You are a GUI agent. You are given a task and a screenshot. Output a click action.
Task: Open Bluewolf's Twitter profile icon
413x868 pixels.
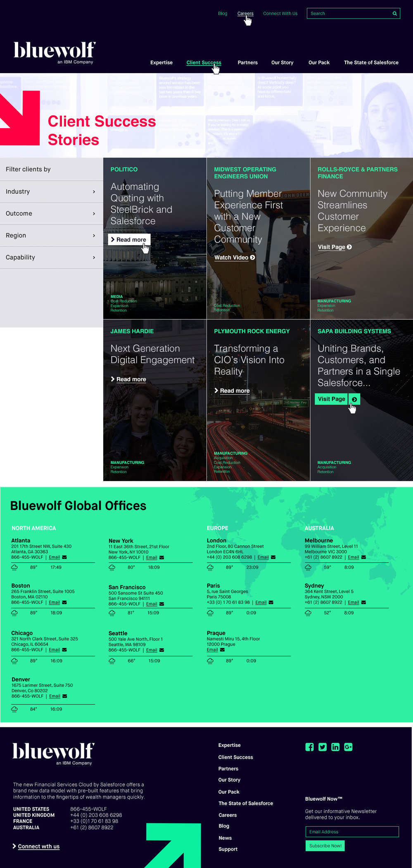pos(323,747)
